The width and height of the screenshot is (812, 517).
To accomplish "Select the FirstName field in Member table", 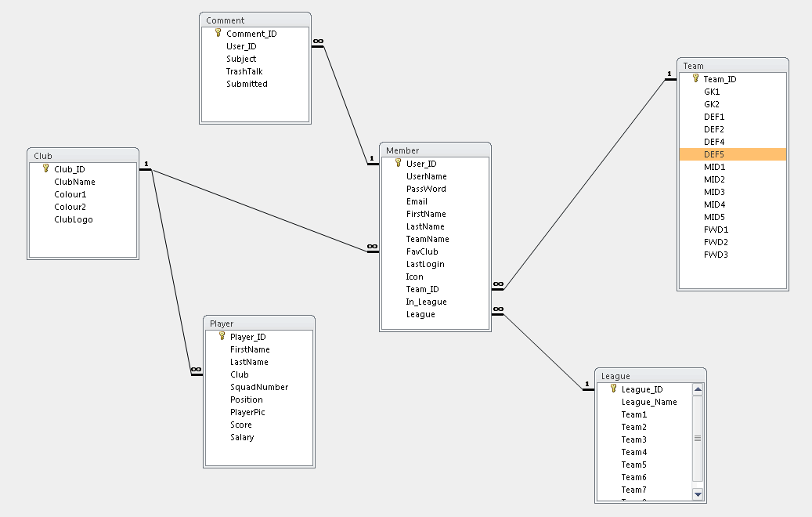I will (x=426, y=214).
